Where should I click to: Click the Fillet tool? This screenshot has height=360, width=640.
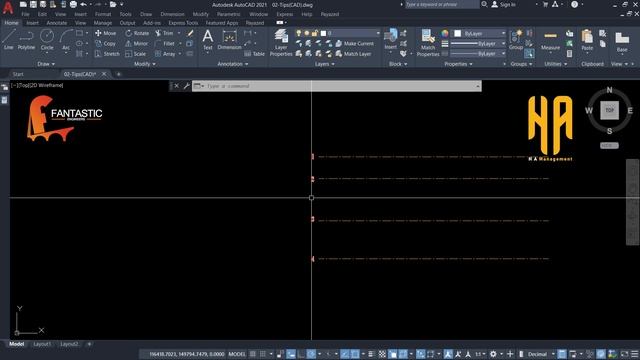(165, 43)
